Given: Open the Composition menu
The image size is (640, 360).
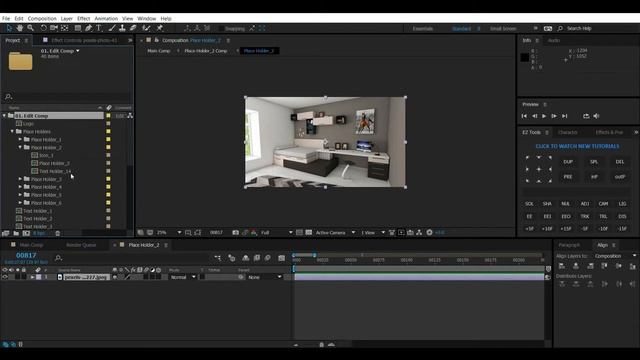Looking at the screenshot, I should pos(42,19).
